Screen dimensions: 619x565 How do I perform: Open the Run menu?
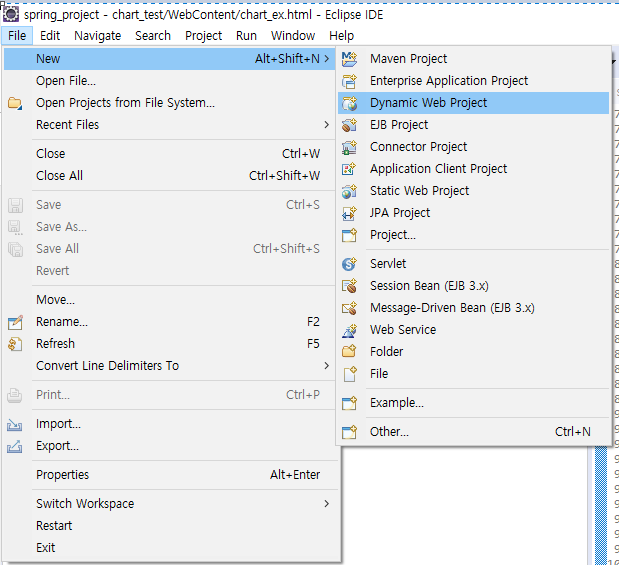click(x=246, y=36)
